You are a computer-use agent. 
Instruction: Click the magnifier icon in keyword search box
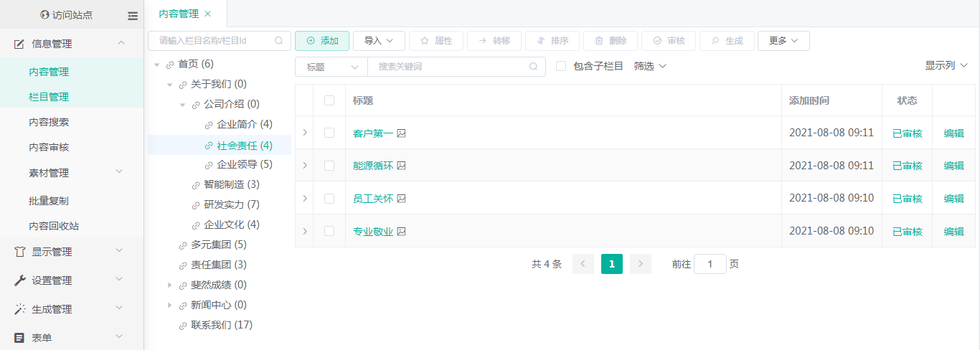(533, 67)
